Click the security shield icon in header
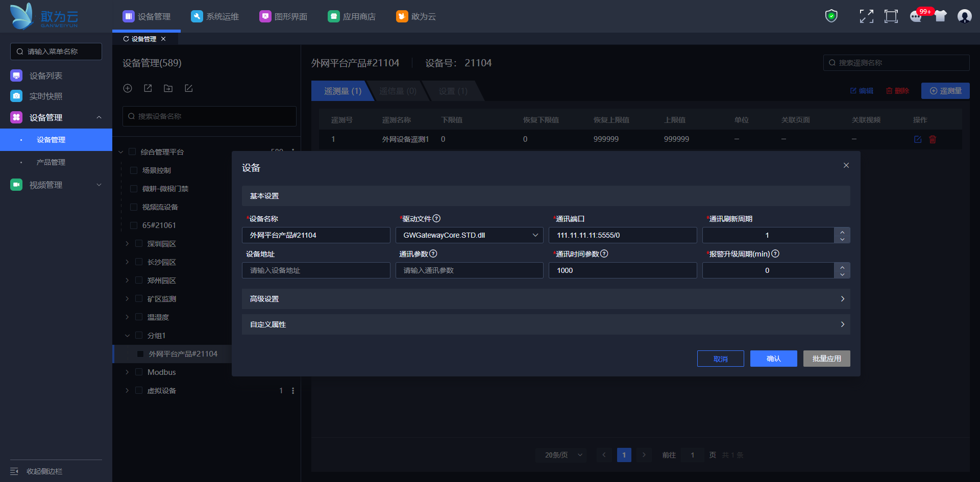 click(831, 16)
